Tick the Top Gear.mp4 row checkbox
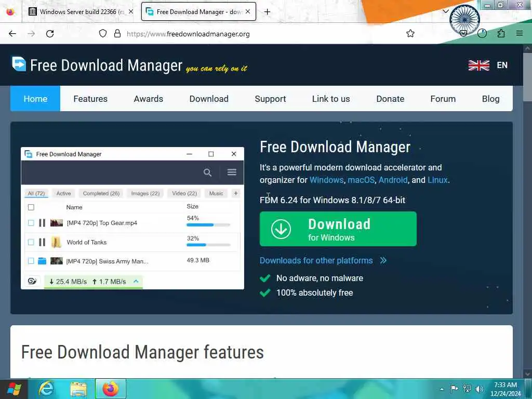The width and height of the screenshot is (532, 399). coord(31,223)
